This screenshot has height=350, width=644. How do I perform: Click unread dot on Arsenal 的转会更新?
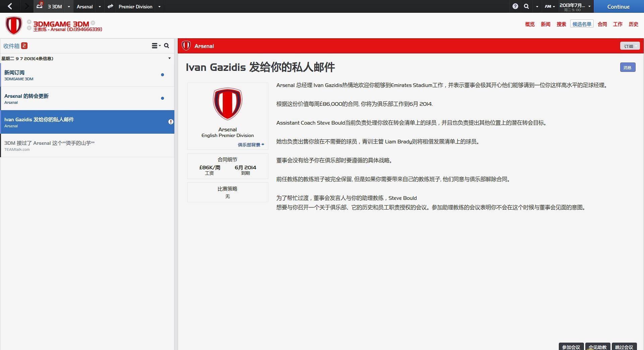point(162,98)
